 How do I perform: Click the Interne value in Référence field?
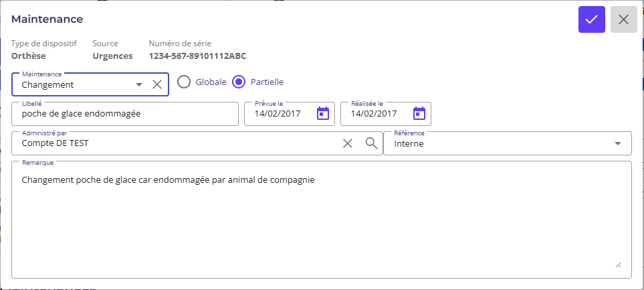[409, 143]
